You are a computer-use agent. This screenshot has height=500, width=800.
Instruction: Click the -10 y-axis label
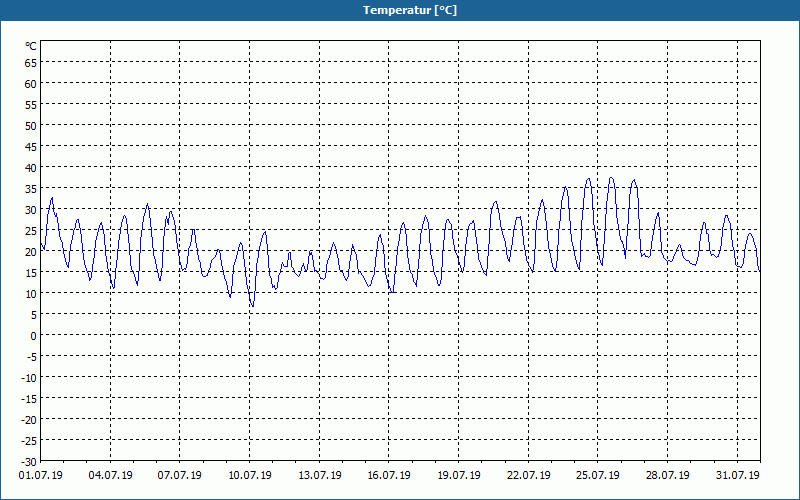coord(29,378)
